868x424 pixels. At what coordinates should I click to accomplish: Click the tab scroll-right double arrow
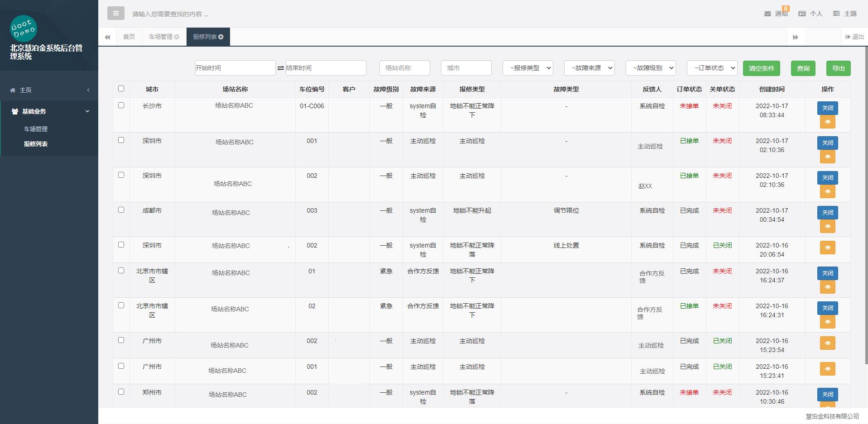(x=795, y=37)
